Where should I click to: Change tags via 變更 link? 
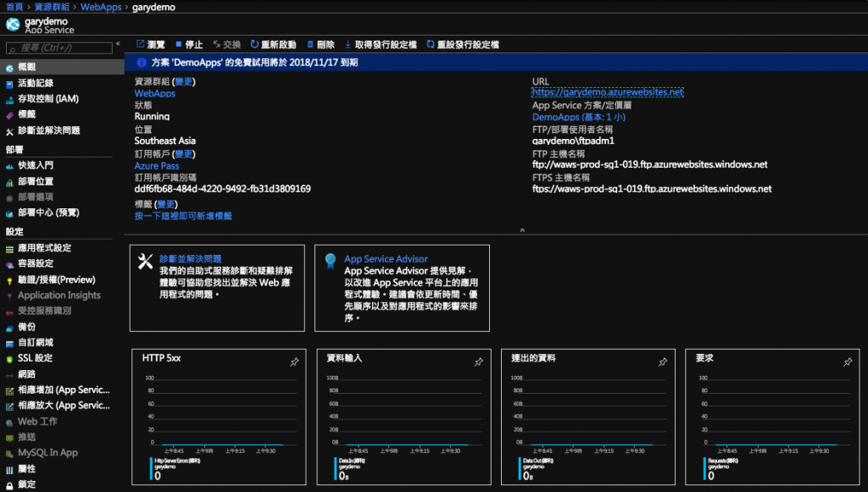click(x=165, y=204)
